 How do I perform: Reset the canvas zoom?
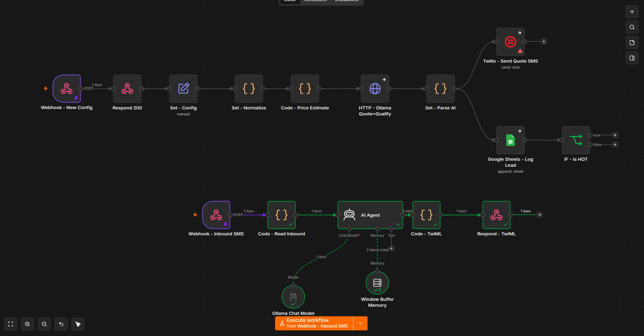[x=61, y=324]
